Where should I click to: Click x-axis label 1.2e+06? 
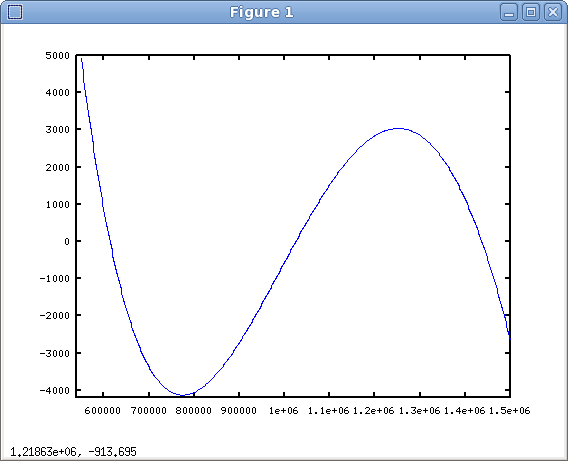click(x=373, y=411)
